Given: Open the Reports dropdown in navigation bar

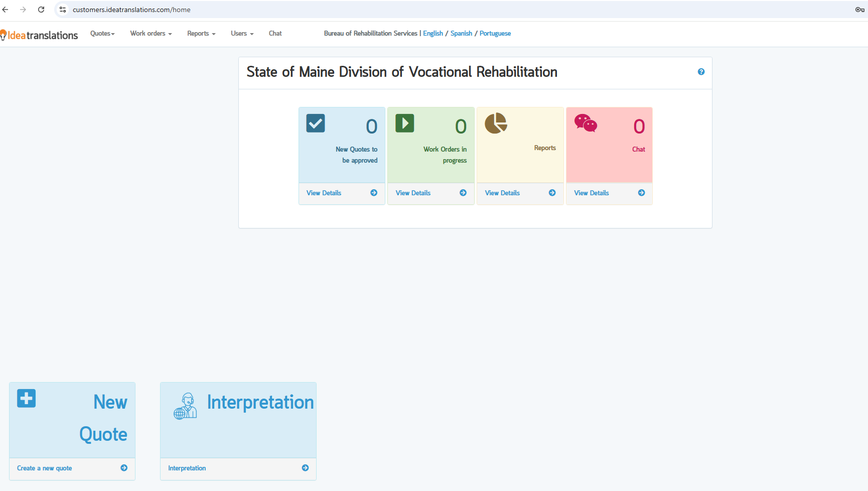Looking at the screenshot, I should coord(201,34).
